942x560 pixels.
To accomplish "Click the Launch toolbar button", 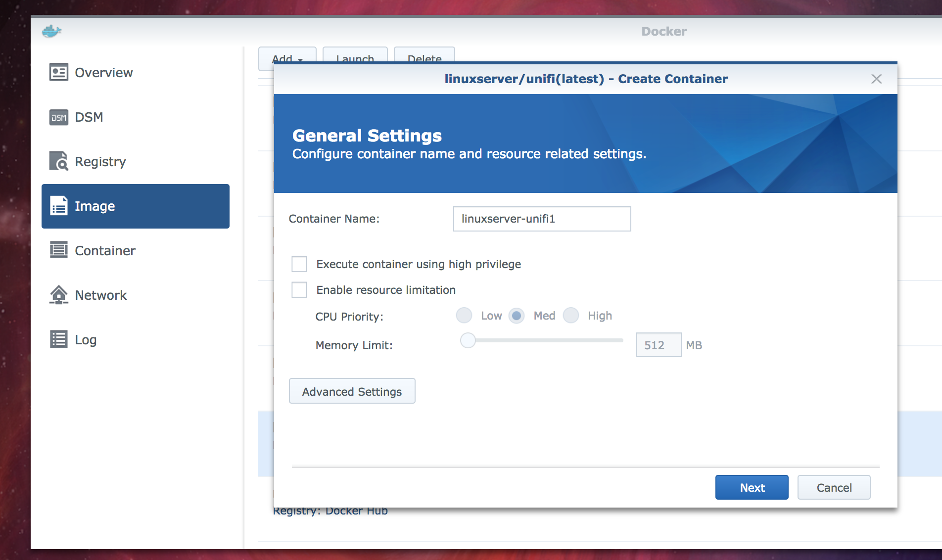I will (355, 55).
